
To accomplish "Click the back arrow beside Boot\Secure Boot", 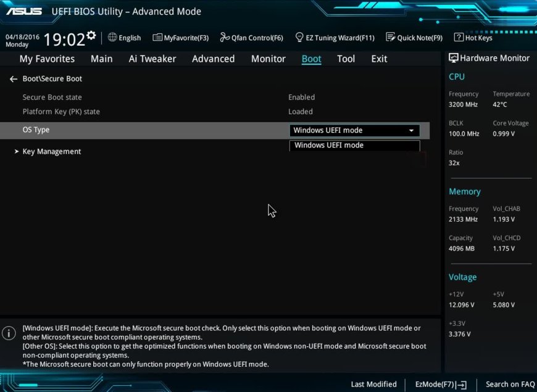I will coord(13,79).
